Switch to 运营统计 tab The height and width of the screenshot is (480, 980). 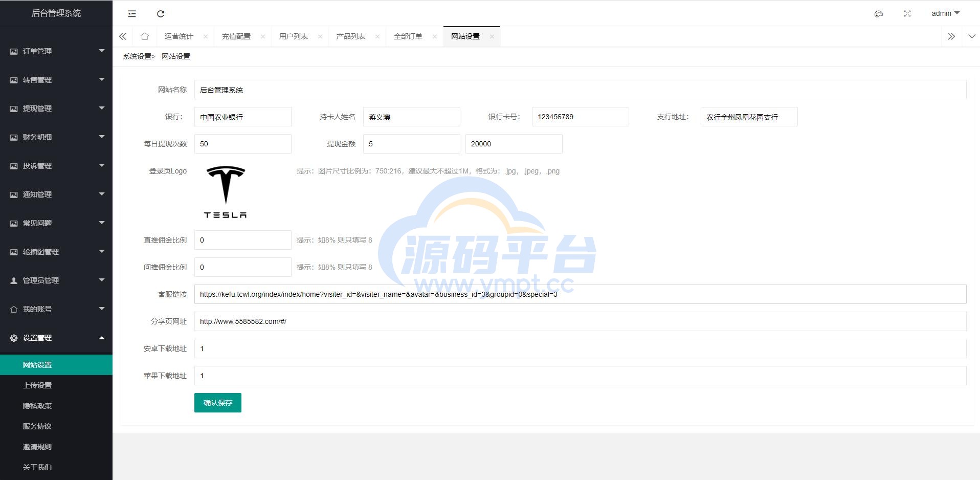tap(179, 36)
